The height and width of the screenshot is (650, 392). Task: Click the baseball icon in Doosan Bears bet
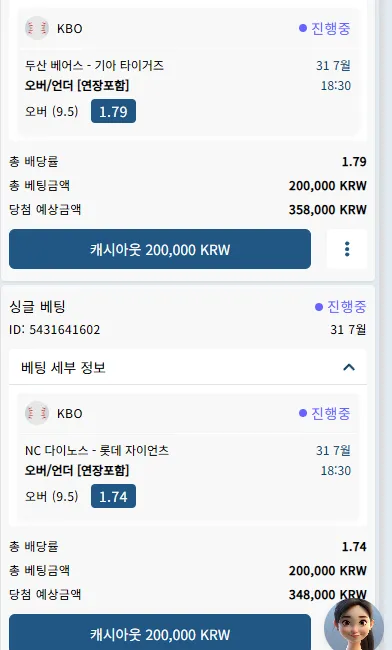tap(37, 28)
